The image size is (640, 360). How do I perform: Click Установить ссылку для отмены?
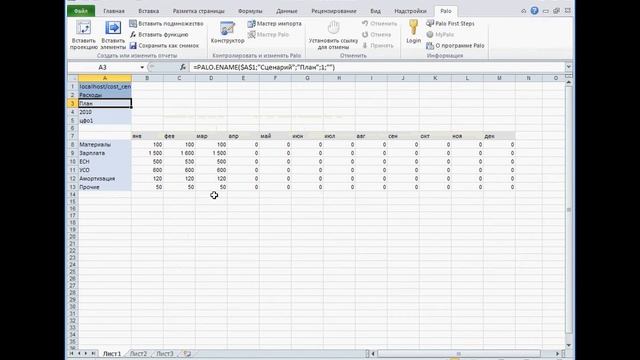[333, 35]
